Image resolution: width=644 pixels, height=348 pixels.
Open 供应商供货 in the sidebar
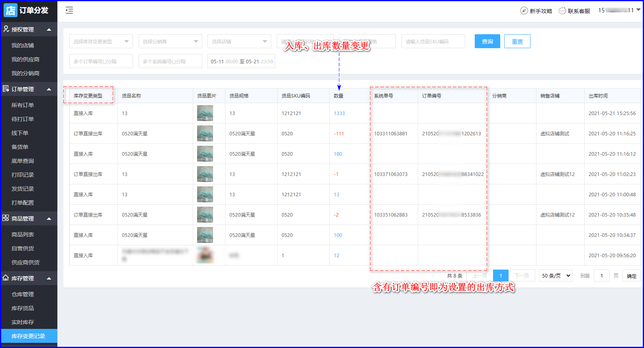(25, 262)
